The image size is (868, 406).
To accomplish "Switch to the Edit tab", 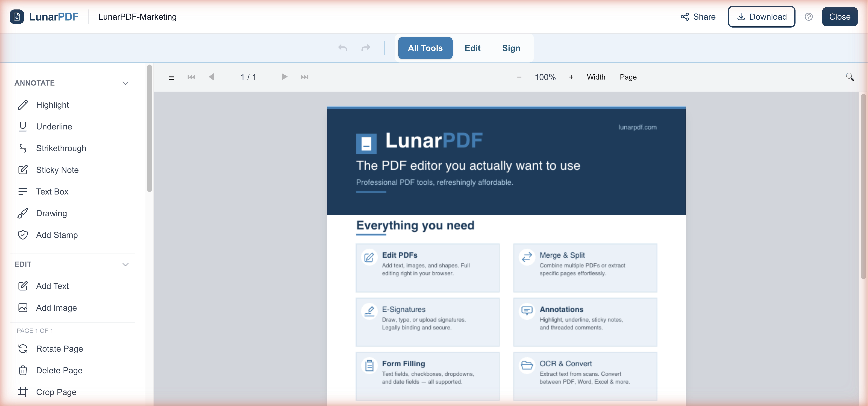I will (472, 48).
